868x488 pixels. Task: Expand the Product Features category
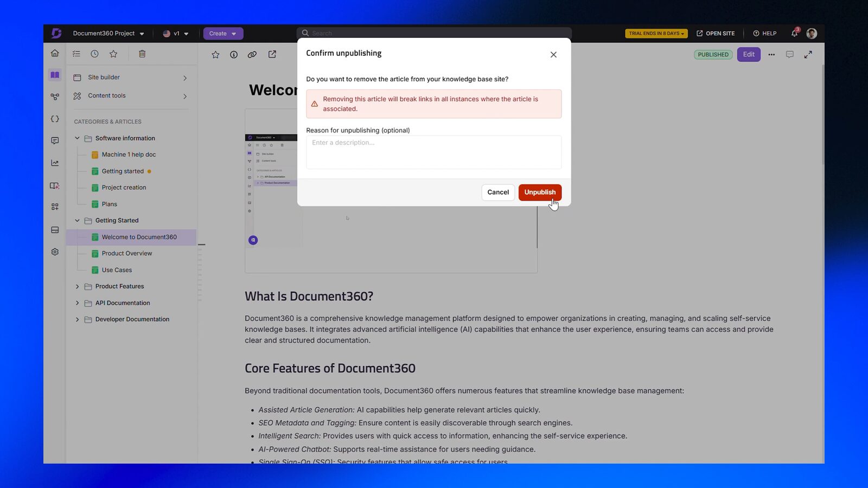[77, 286]
